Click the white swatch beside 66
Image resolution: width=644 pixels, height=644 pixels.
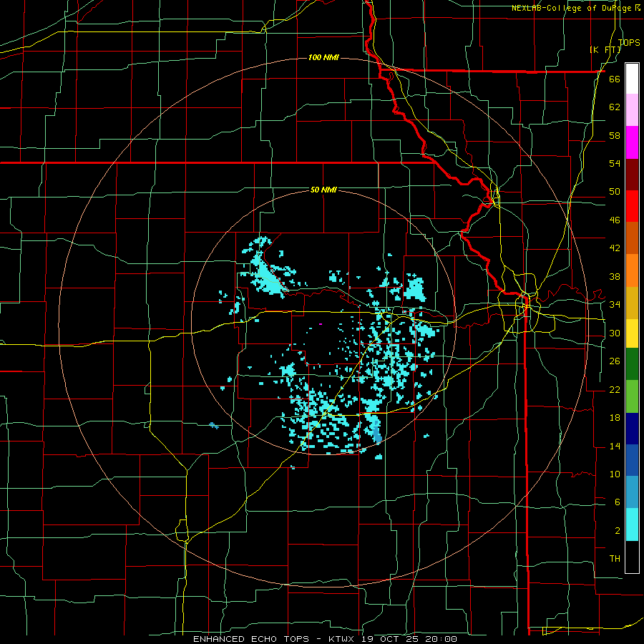[632, 79]
